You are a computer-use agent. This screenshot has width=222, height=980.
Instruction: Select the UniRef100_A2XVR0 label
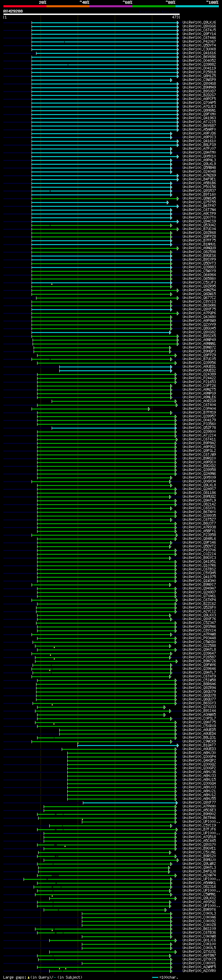(199, 971)
